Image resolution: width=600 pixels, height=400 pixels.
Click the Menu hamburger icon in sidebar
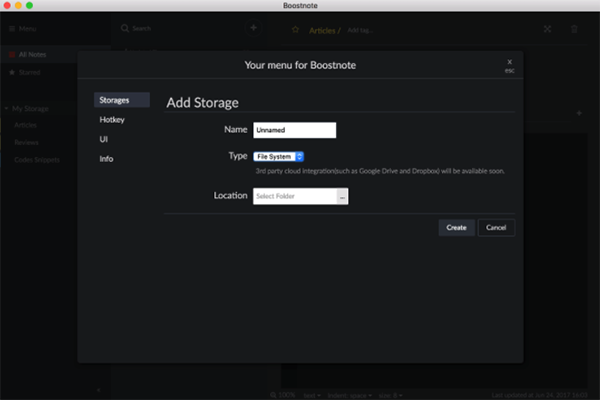point(12,28)
